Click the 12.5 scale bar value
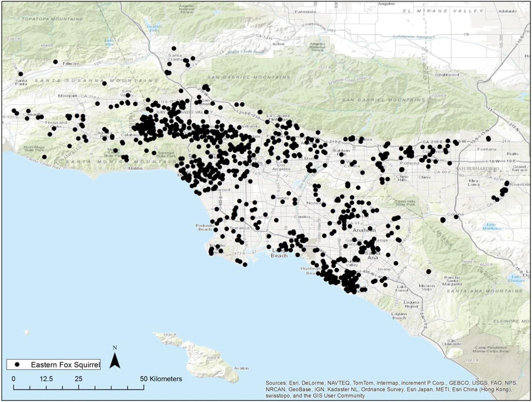532x402 pixels. pos(46,379)
